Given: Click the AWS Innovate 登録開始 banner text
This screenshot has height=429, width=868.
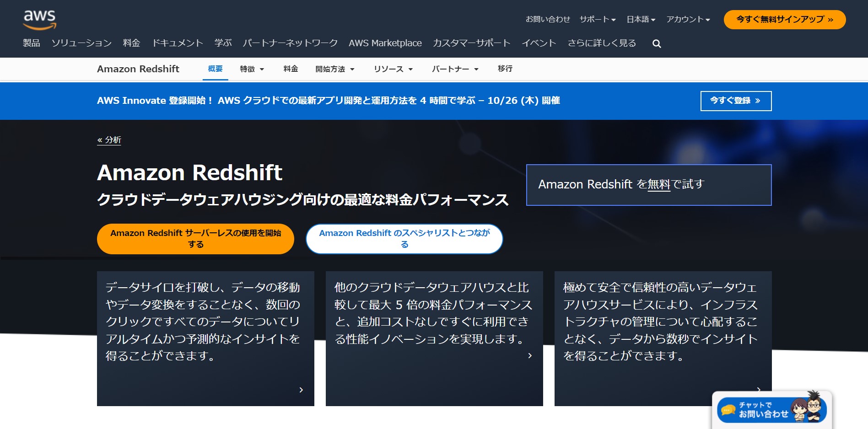Looking at the screenshot, I should pos(329,101).
